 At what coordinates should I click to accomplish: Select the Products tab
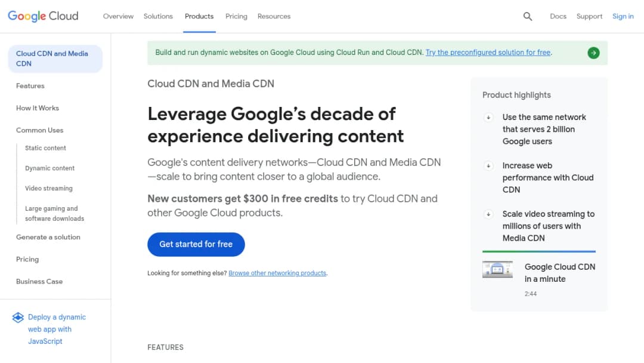click(199, 17)
